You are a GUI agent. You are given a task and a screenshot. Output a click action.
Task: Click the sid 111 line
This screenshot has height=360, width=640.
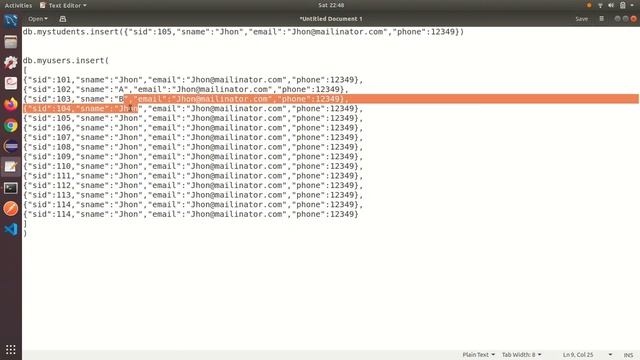193,176
